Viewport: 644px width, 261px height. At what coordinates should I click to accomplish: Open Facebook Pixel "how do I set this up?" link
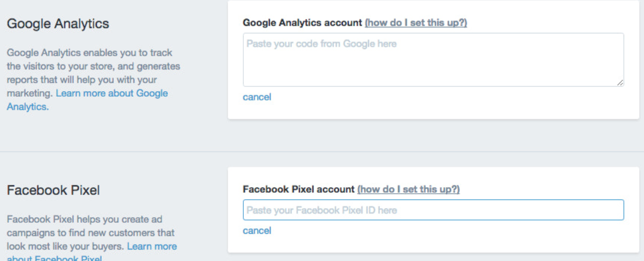click(408, 189)
